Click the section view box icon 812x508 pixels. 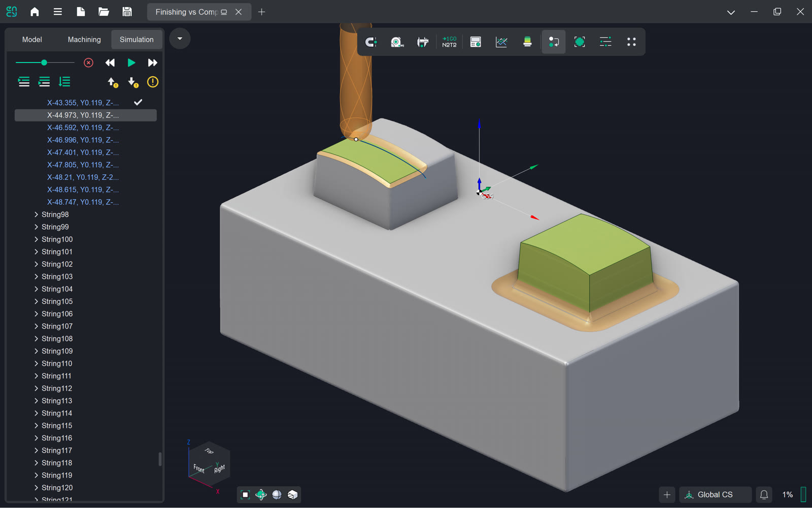tap(293, 495)
